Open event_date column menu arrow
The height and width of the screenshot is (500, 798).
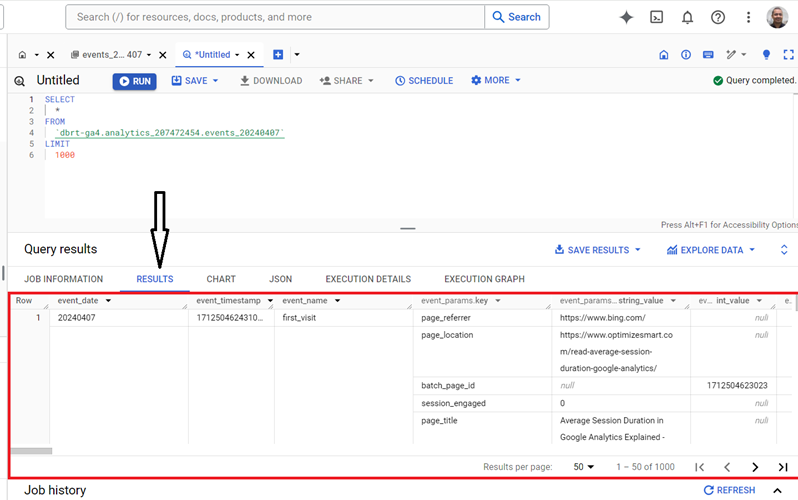click(108, 301)
